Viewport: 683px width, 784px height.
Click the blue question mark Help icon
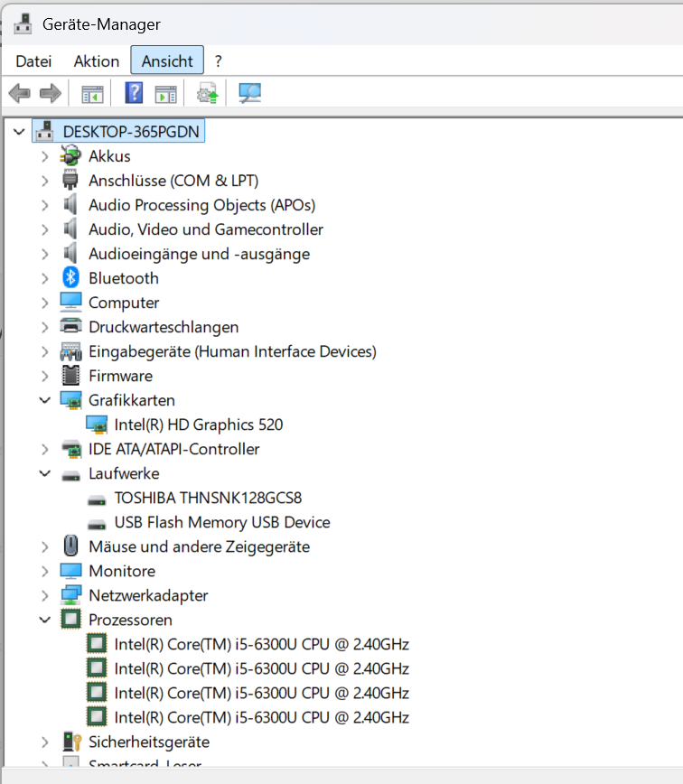pos(134,93)
